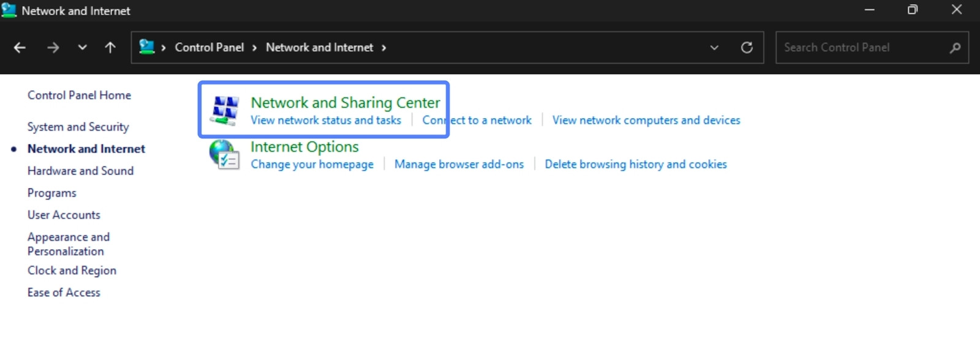Select Hardware and Sound in sidebar
The image size is (980, 350).
[80, 171]
